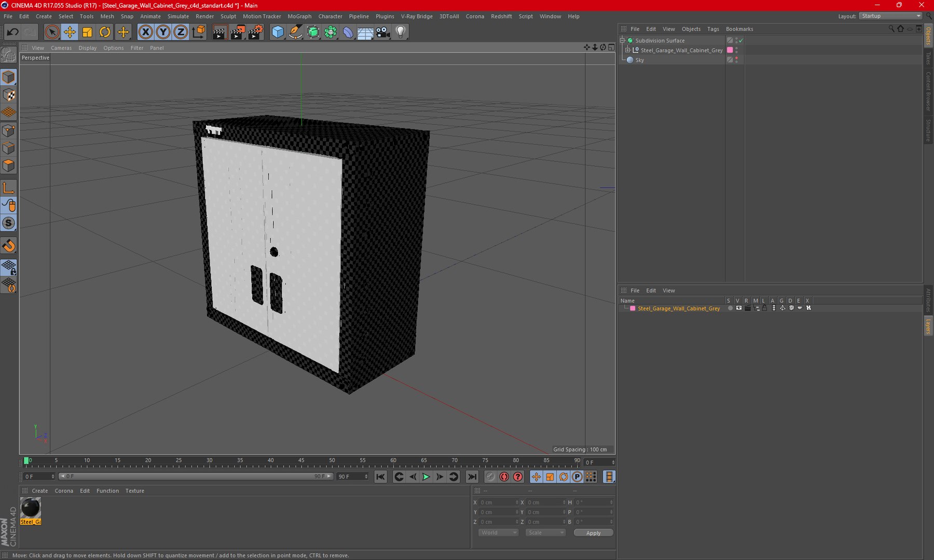
Task: Add a Light object
Action: (401, 32)
